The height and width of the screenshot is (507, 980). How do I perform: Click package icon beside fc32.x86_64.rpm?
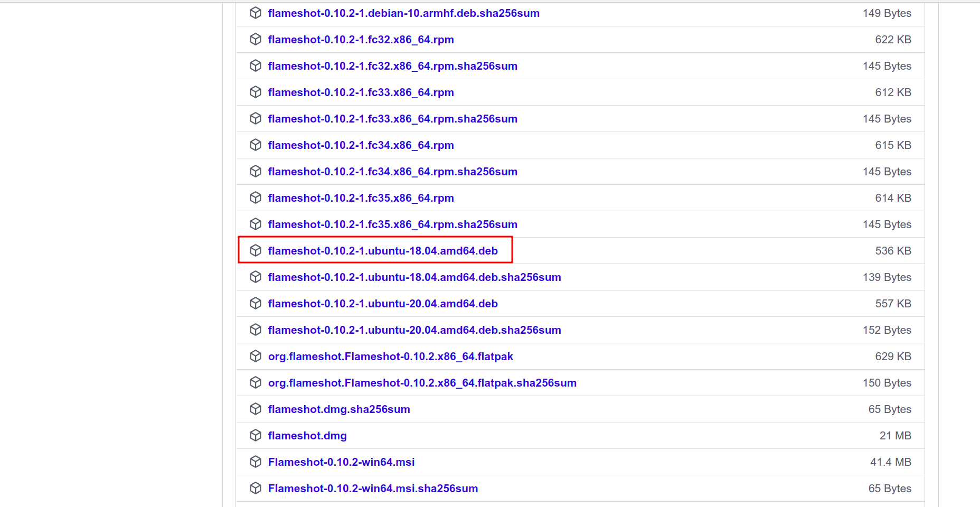coord(256,39)
